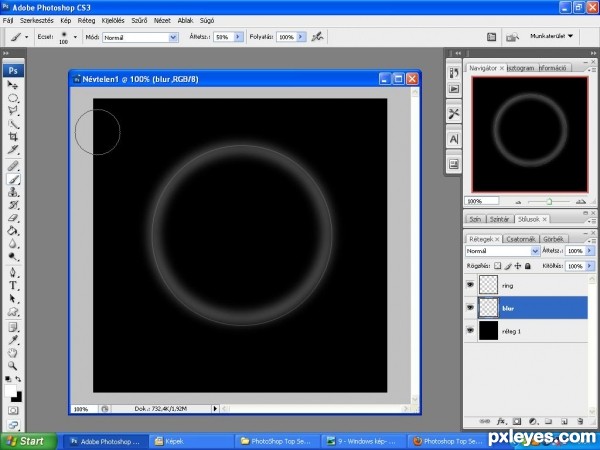
Task: Pick the background color swatch
Action: 18,398
